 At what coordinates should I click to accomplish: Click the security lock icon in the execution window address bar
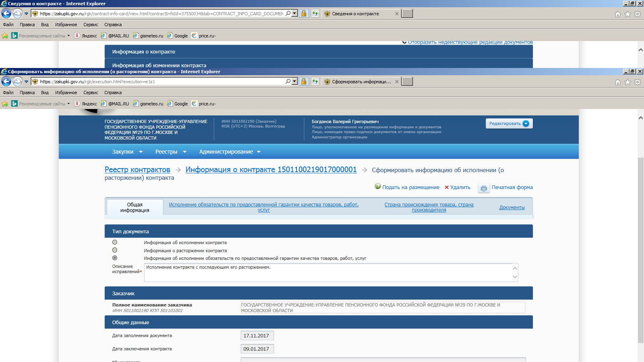point(304,82)
